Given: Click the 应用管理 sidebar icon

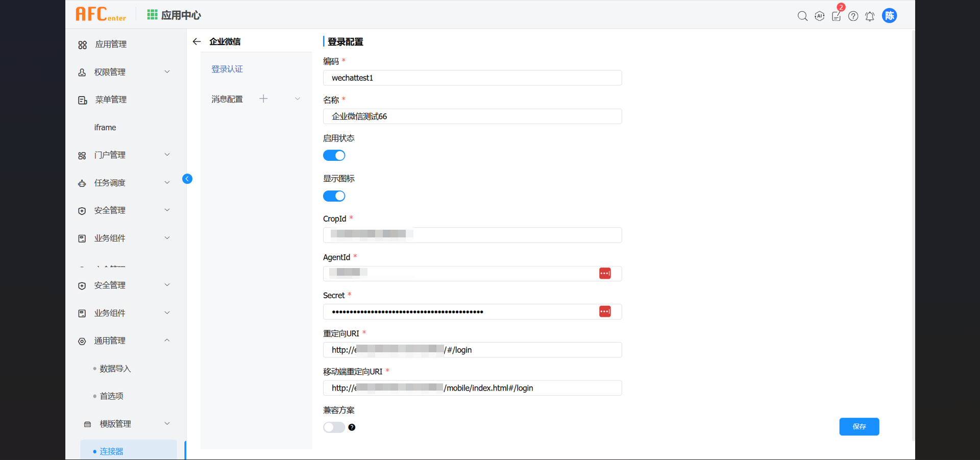Looking at the screenshot, I should (82, 45).
